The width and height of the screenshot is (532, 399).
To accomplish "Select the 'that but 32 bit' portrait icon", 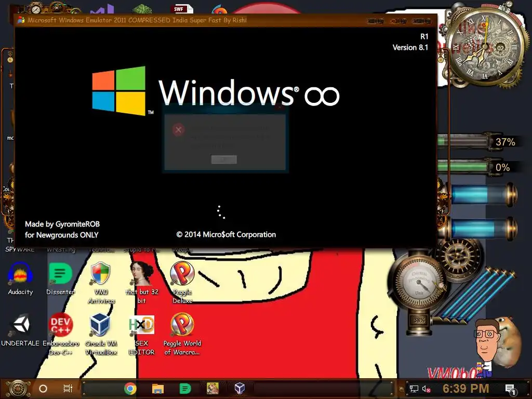I will tap(141, 273).
